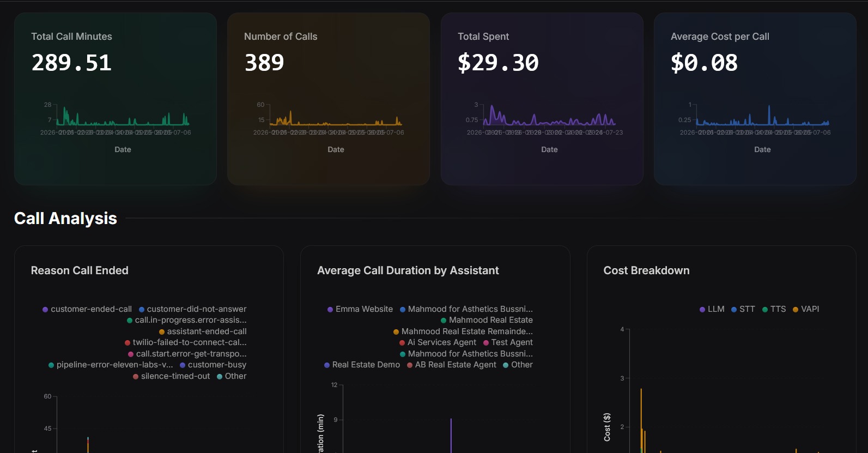The height and width of the screenshot is (453, 868).
Task: Click the tall purple bar in duration chart
Action: click(451, 436)
